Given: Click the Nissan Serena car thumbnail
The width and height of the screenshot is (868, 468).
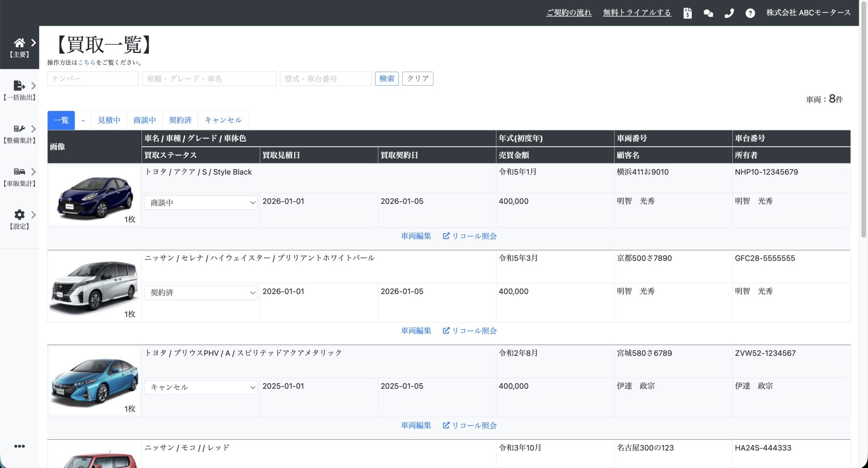Looking at the screenshot, I should (x=94, y=286).
